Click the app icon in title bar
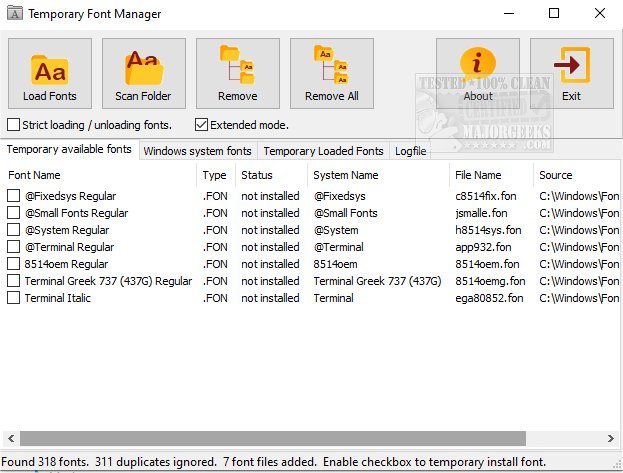 (x=14, y=14)
